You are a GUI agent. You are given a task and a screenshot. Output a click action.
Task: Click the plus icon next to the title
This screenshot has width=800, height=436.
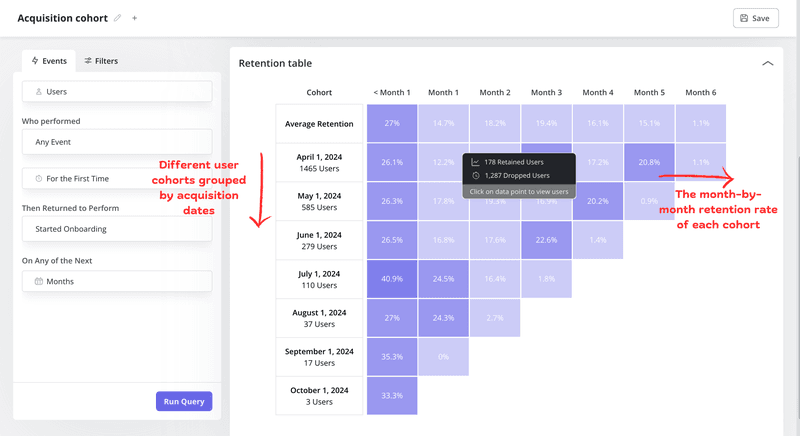135,18
